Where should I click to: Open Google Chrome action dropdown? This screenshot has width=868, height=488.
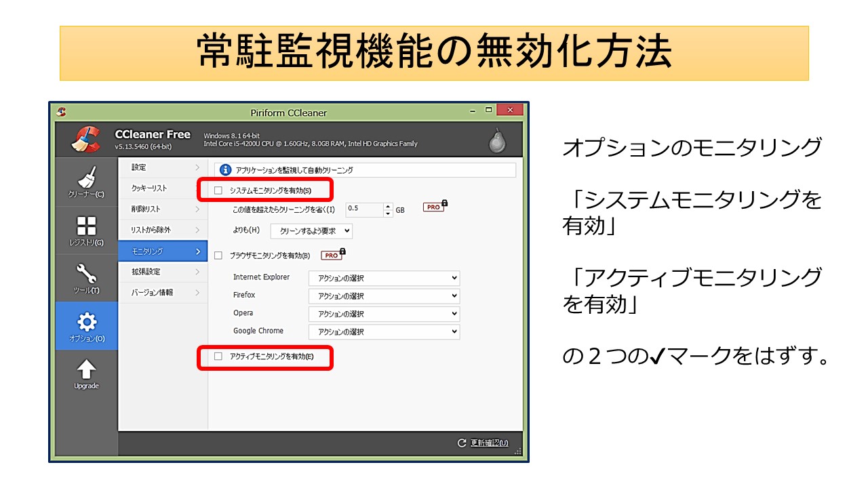(x=384, y=332)
